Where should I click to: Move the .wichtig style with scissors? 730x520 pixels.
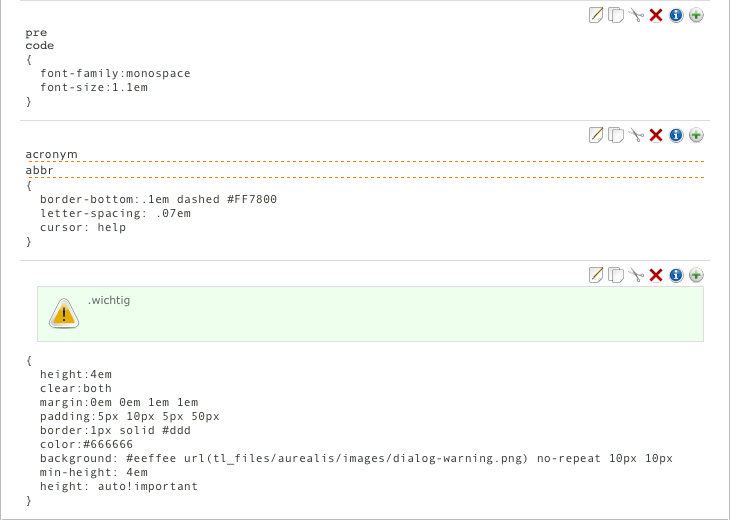tap(636, 275)
